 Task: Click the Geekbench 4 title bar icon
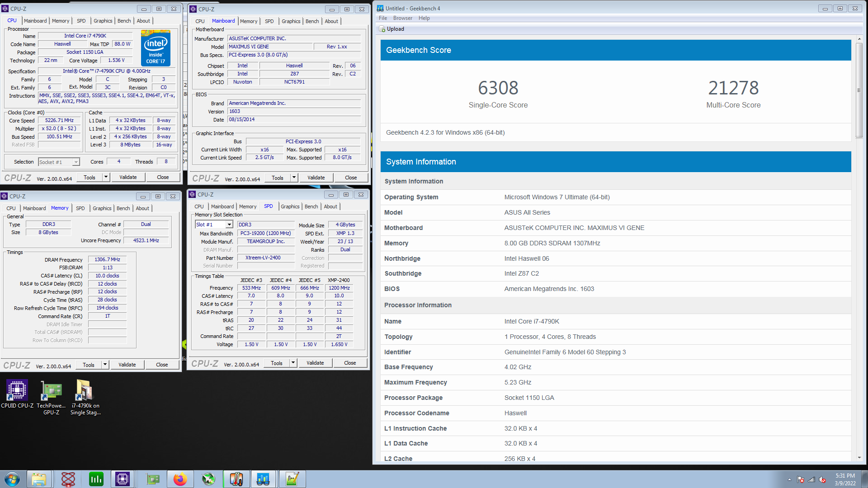coord(380,8)
